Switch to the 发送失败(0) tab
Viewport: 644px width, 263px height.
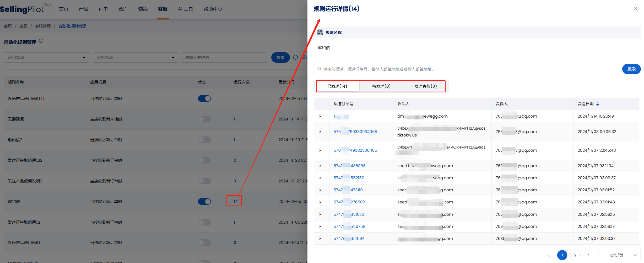click(x=425, y=86)
